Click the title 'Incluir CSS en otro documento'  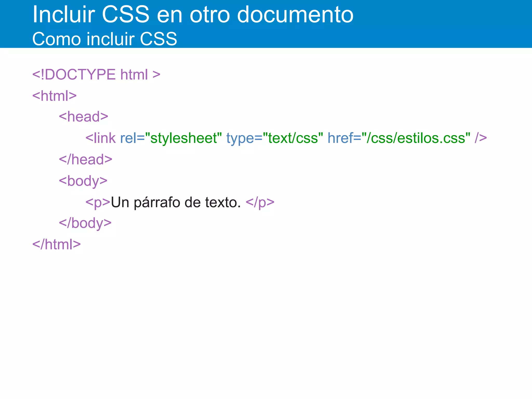point(193,15)
